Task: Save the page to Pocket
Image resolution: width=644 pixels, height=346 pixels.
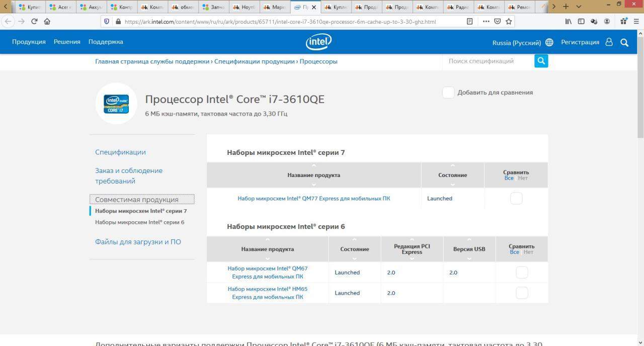Action: point(498,22)
